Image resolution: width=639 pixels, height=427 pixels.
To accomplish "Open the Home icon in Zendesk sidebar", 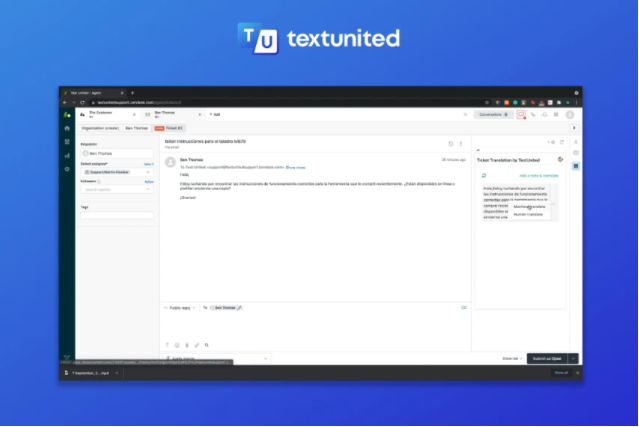I will click(67, 128).
